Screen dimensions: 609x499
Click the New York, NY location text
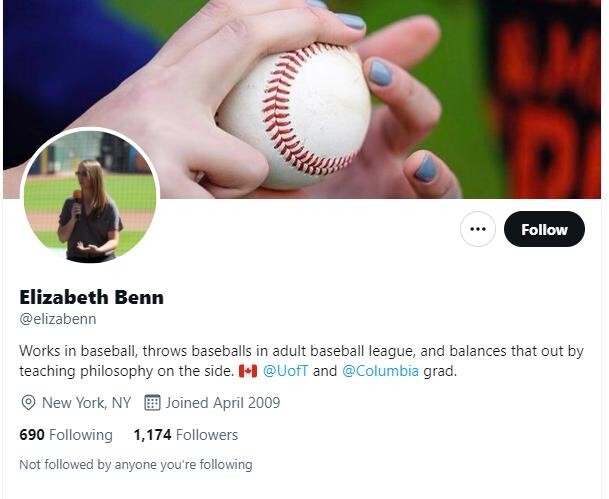[86, 403]
